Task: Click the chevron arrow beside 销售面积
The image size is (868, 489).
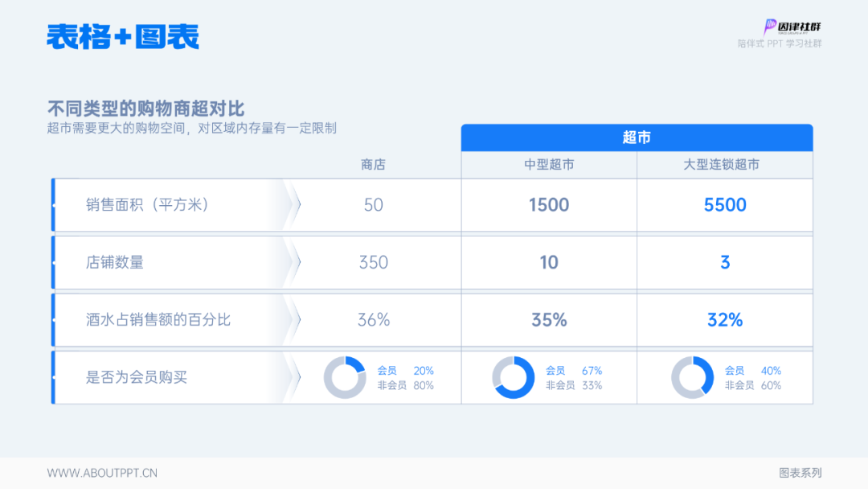Action: point(292,205)
